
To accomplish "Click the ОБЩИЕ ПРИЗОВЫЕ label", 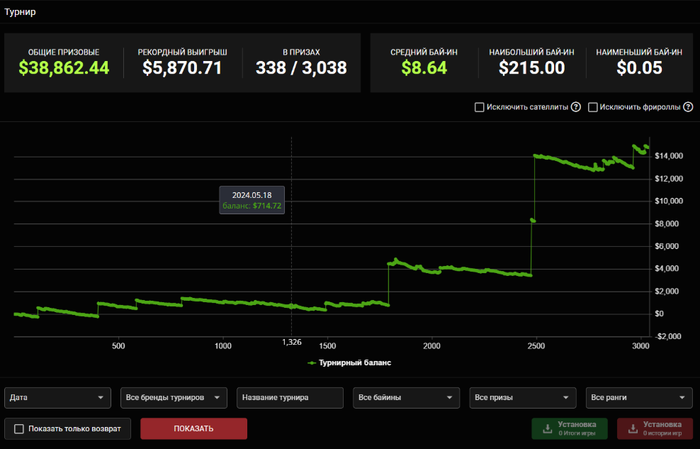I will (x=64, y=52).
